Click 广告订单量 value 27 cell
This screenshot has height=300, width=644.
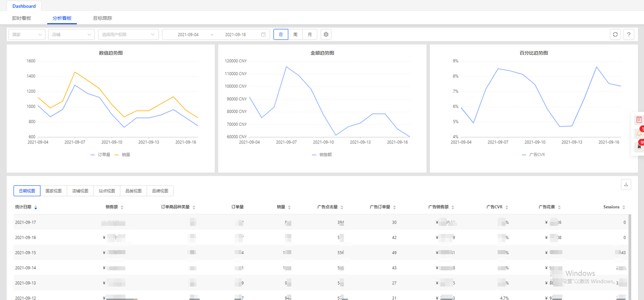tap(394, 282)
